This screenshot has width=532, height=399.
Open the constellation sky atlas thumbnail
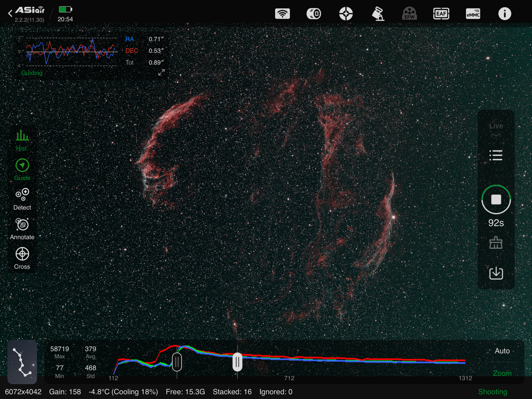(22, 362)
